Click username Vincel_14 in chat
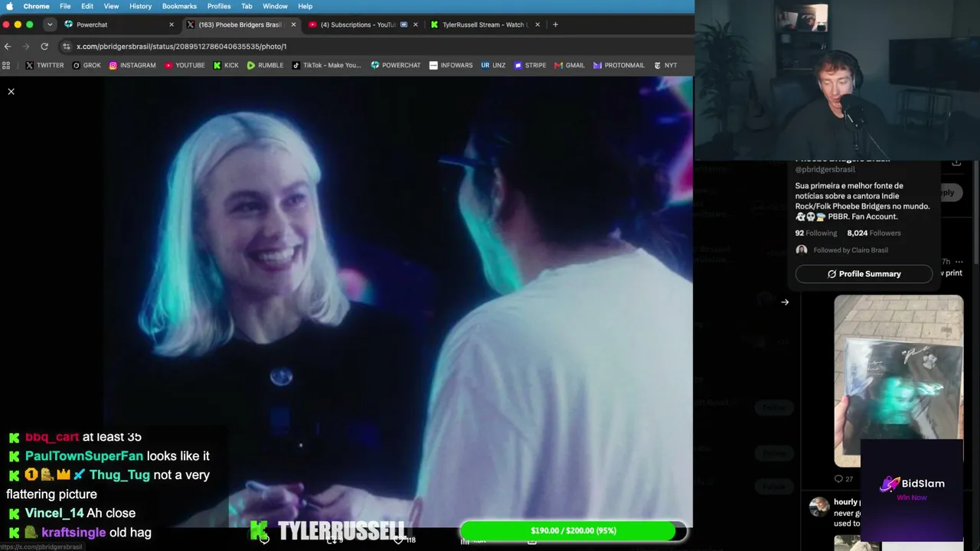The width and height of the screenshot is (980, 551). (54, 514)
